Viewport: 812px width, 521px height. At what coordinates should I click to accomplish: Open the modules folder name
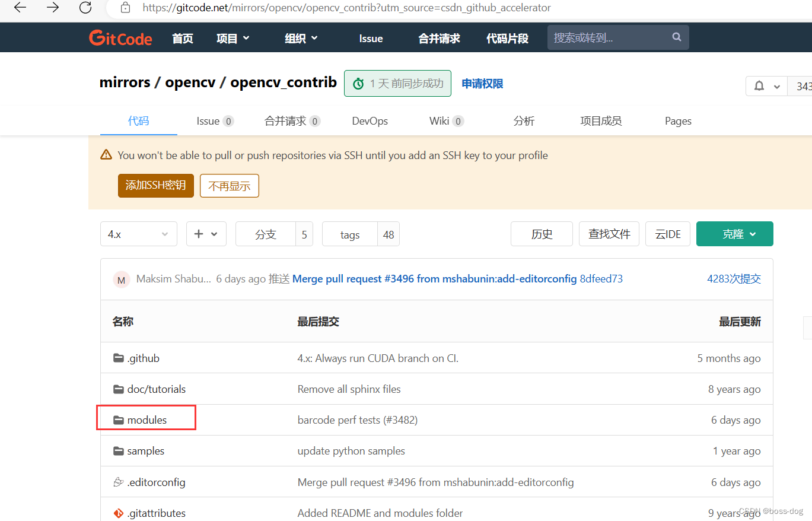pos(147,420)
